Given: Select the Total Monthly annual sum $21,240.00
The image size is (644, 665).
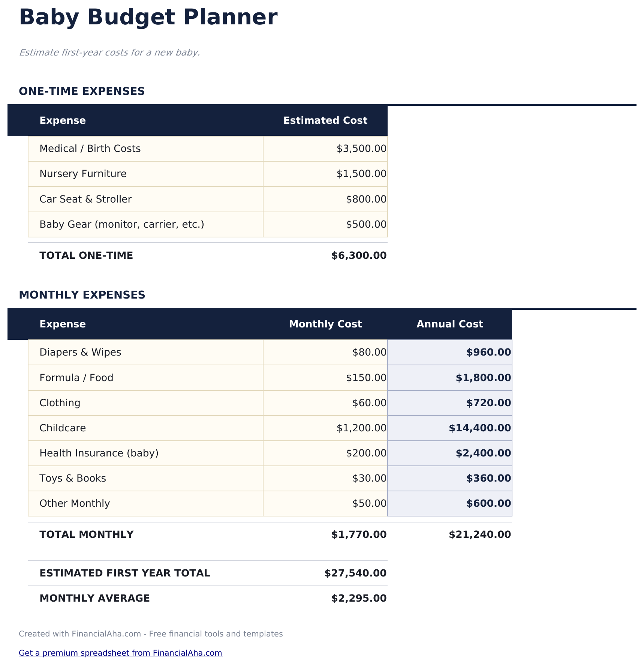Looking at the screenshot, I should click(x=479, y=534).
